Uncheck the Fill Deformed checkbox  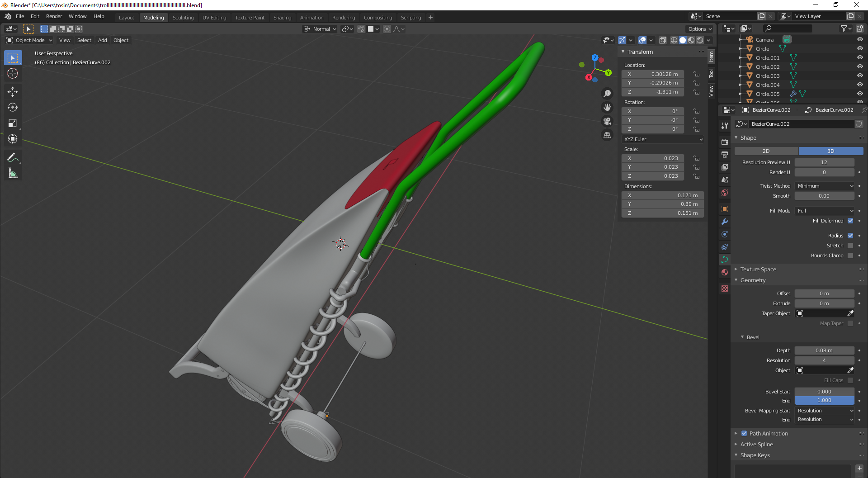pos(850,221)
